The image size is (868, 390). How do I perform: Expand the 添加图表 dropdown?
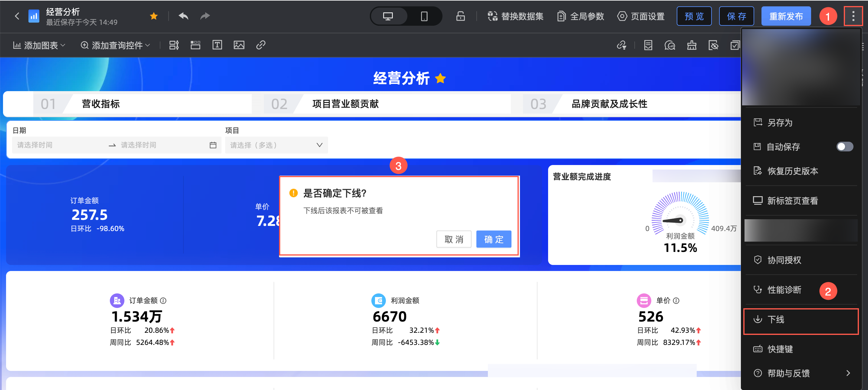point(39,45)
